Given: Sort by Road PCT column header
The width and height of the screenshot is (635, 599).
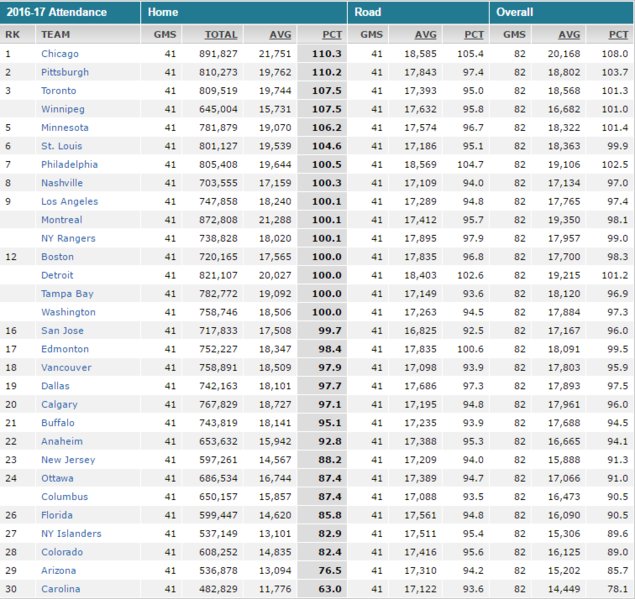Looking at the screenshot, I should tap(474, 35).
